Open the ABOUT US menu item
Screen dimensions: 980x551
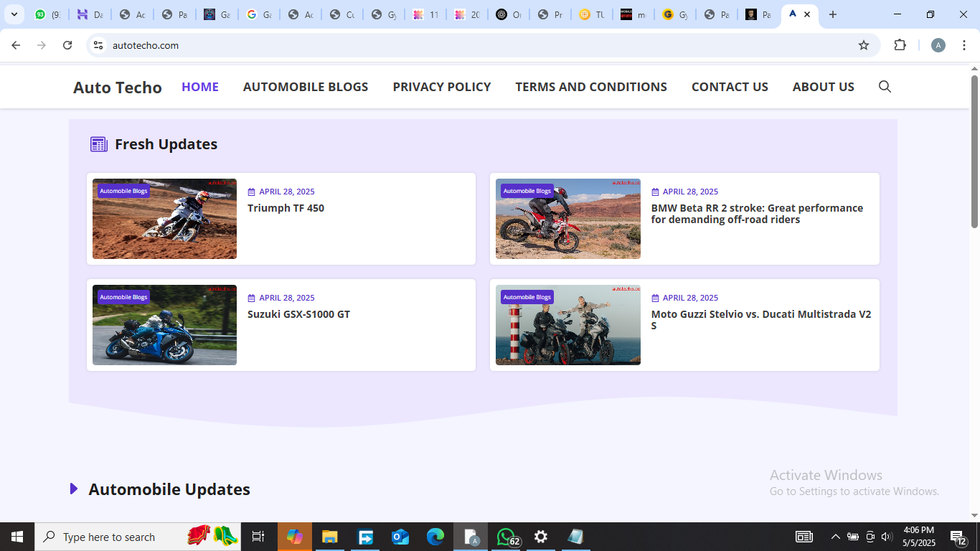(x=824, y=87)
